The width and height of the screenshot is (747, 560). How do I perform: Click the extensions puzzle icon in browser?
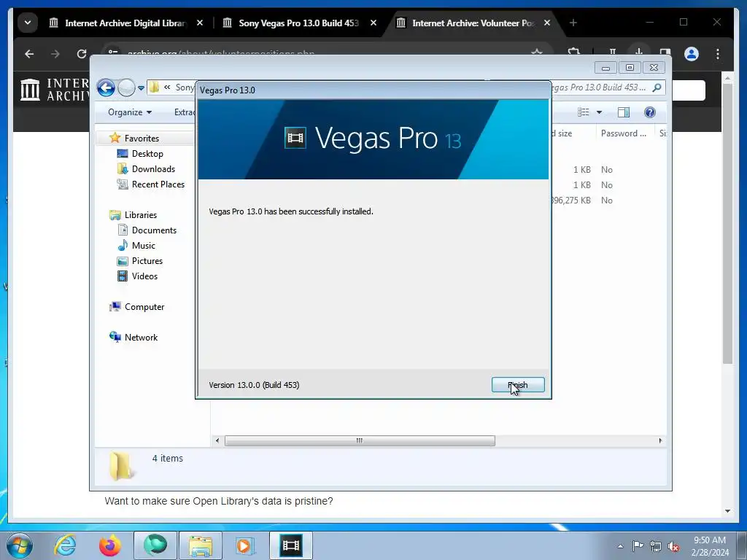[574, 51]
